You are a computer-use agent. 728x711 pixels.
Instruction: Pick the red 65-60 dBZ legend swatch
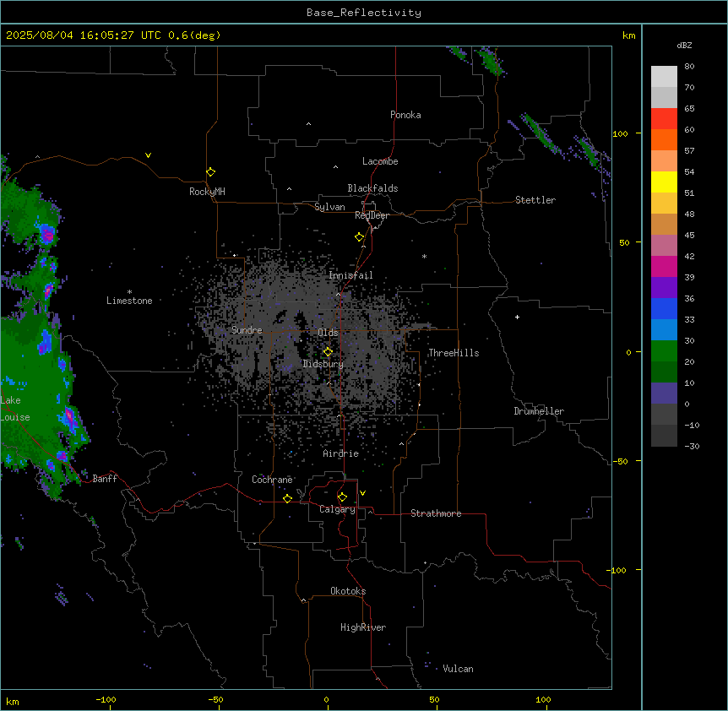tap(664, 119)
